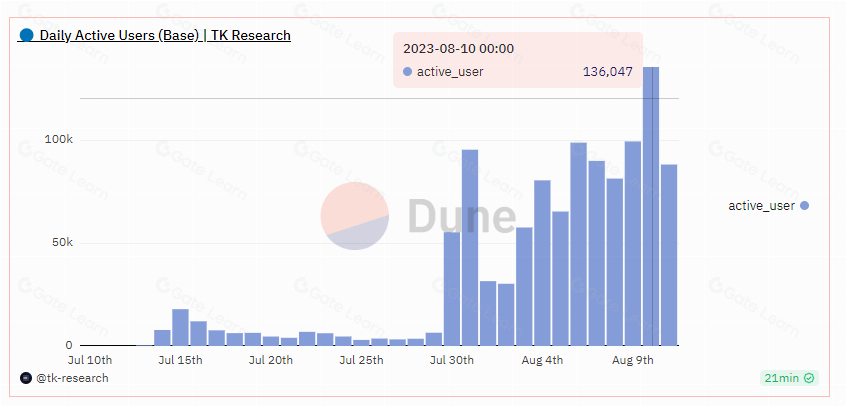
Task: Select the last bar after Aug 10th
Action: pyautogui.click(x=669, y=255)
